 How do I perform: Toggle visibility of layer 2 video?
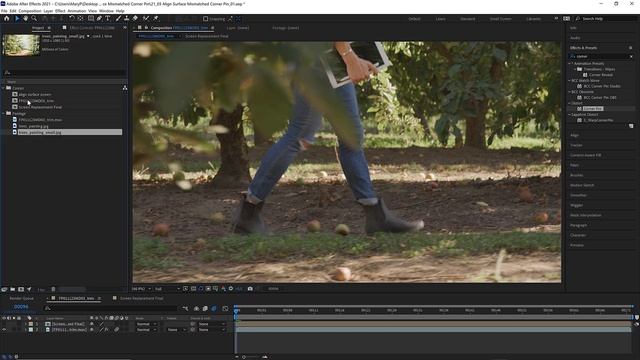pos(4,330)
